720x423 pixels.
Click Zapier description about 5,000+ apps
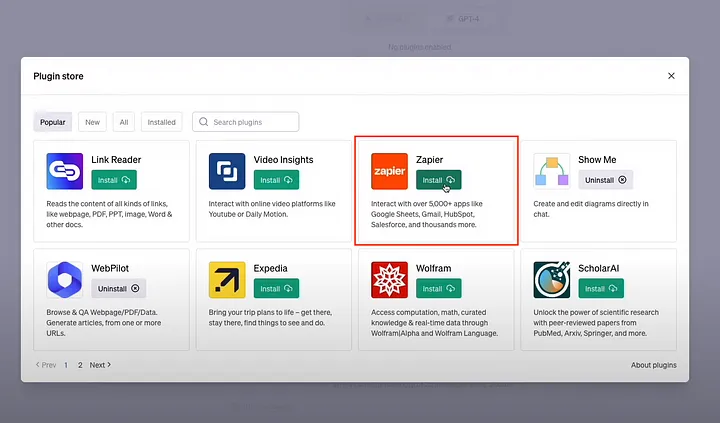coord(427,214)
